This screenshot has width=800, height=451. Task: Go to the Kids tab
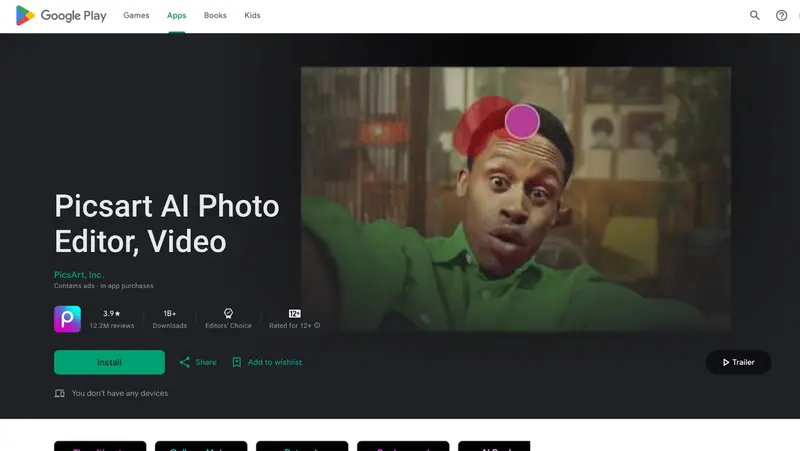click(252, 15)
